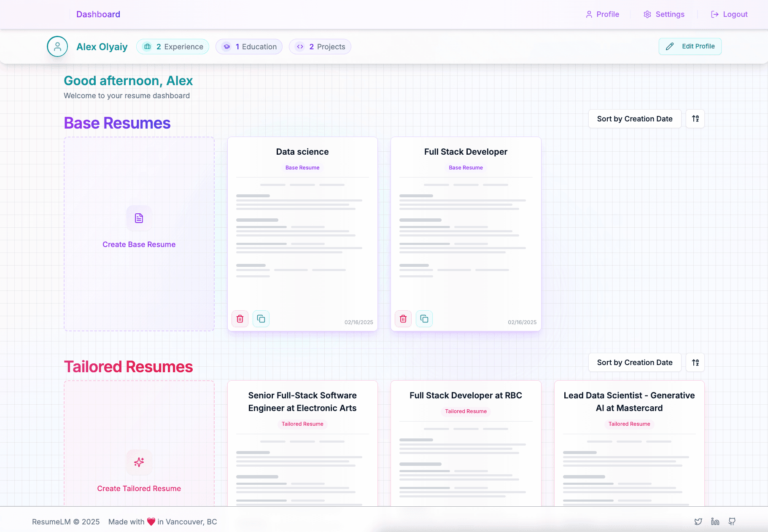Click the Edit Profile button
The image size is (768, 532).
coord(690,46)
